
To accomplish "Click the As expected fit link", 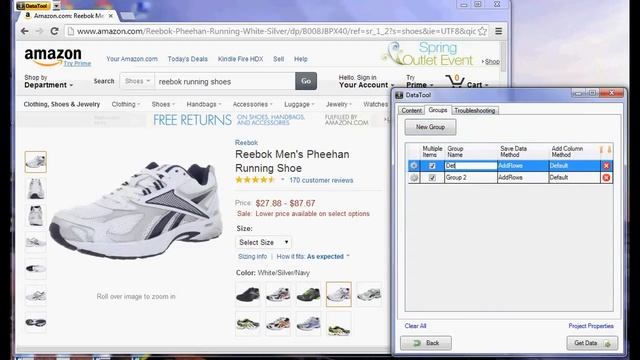I will click(x=325, y=256).
